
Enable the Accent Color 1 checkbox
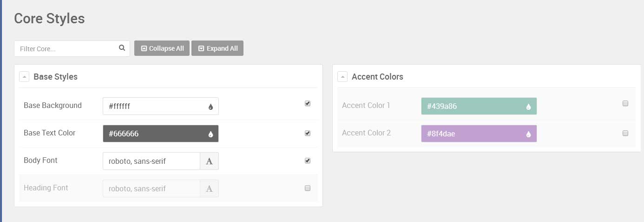click(x=625, y=103)
